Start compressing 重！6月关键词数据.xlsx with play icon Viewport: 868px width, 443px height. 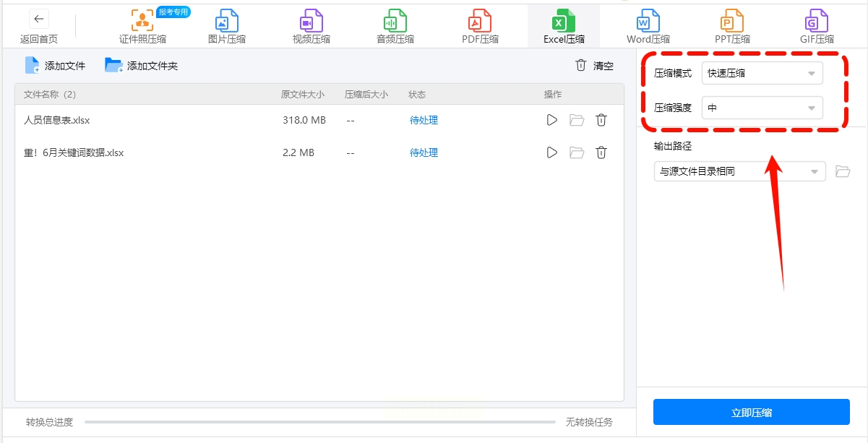(x=552, y=152)
